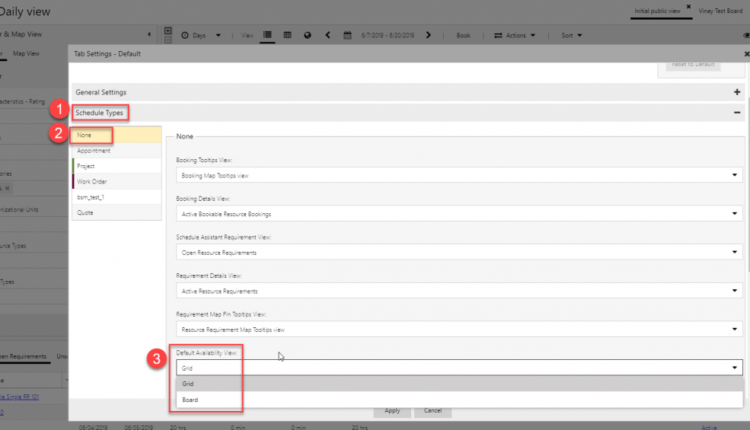
Task: Open the calendar date picker icon
Action: click(x=347, y=35)
